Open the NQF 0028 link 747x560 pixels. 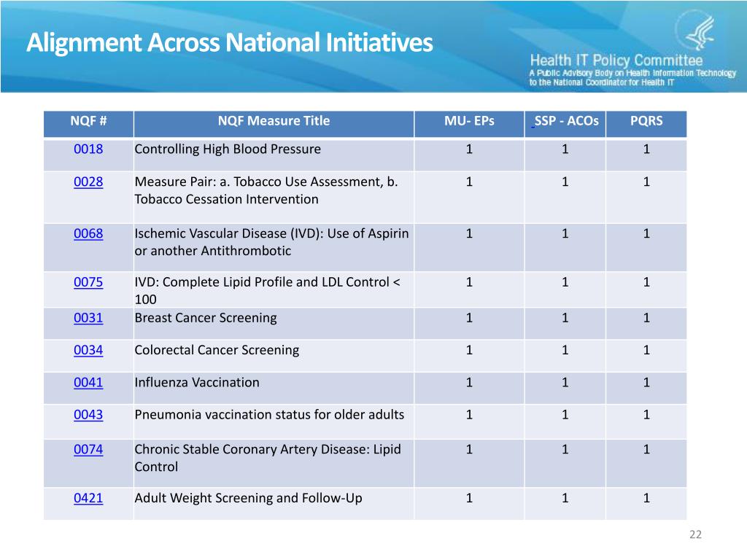[x=88, y=182]
